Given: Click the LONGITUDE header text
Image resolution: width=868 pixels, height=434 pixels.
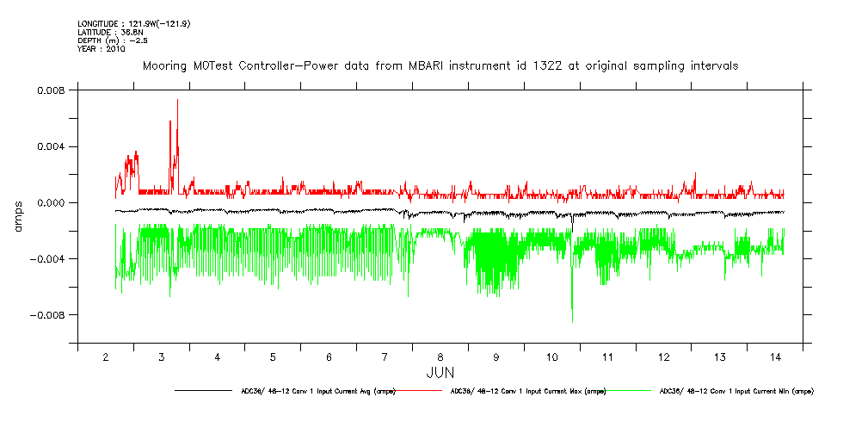Looking at the screenshot, I should (x=133, y=23).
